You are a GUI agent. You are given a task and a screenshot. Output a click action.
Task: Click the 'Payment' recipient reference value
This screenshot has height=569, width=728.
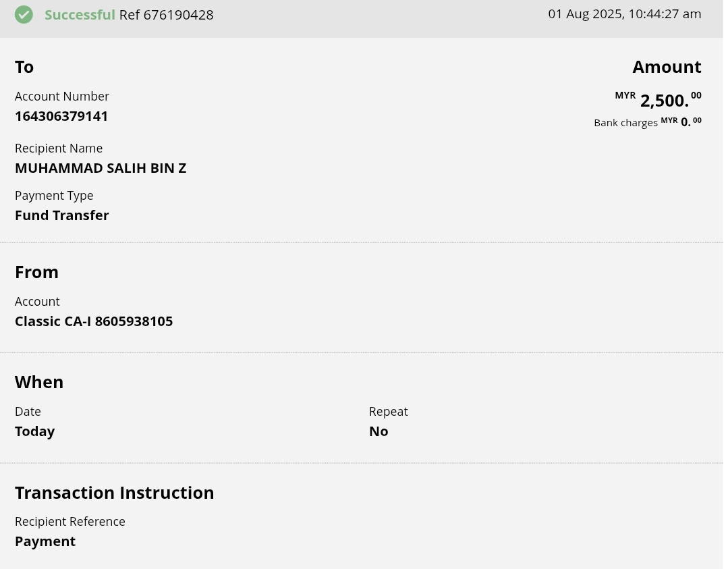[45, 541]
